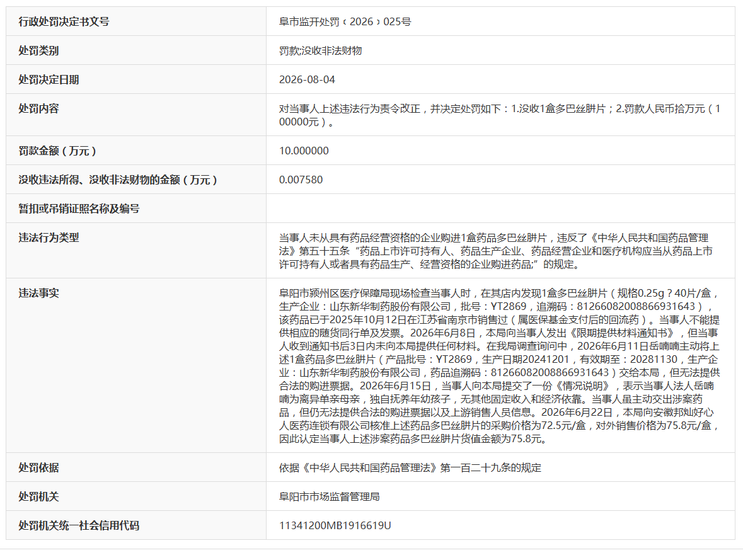Viewport: 743px width, 560px height.
Task: Select the credit code 11341200MB1916619U
Action: click(335, 526)
